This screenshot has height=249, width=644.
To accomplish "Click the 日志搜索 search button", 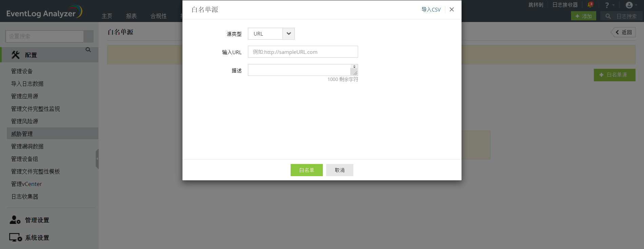I will click(x=621, y=16).
